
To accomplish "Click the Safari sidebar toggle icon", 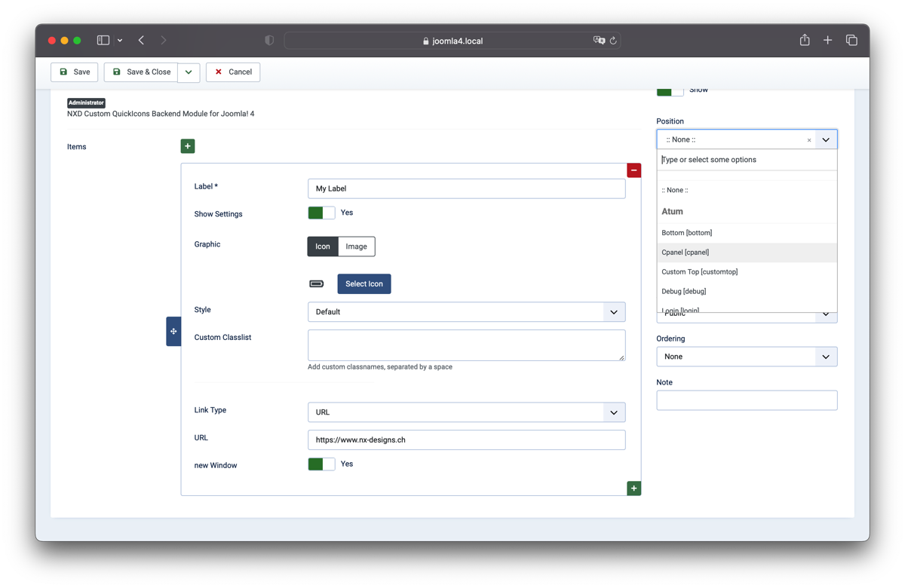I will [x=103, y=41].
